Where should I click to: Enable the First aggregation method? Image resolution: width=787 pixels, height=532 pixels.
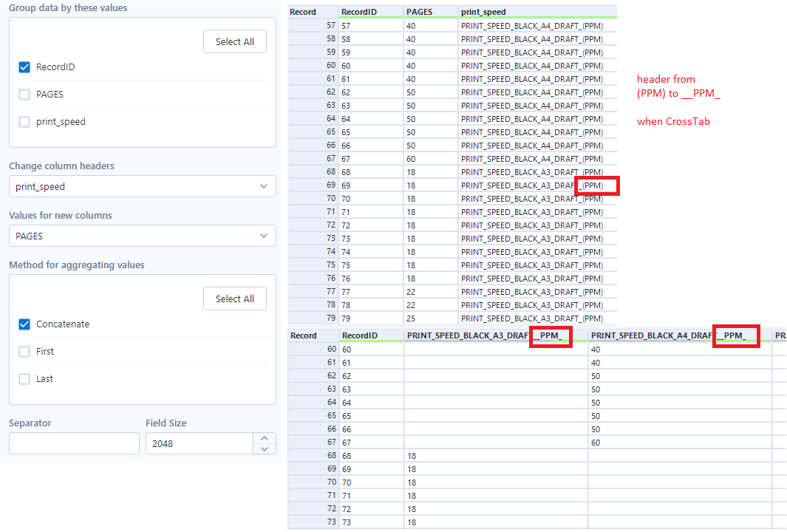coord(24,351)
